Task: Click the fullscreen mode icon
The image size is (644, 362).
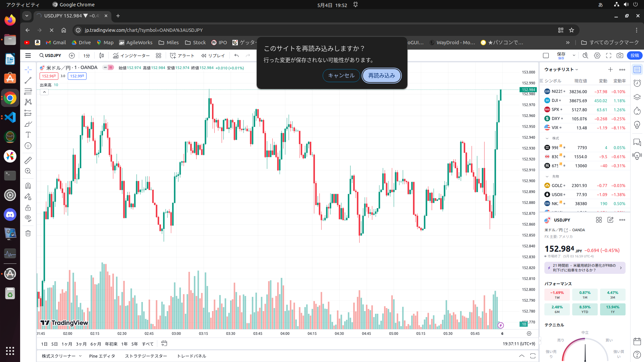Action: pyautogui.click(x=608, y=56)
